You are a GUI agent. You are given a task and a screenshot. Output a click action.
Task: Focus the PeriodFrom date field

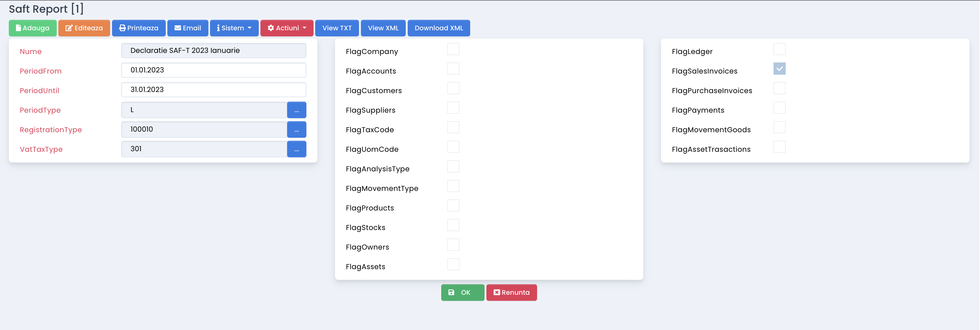coord(213,70)
